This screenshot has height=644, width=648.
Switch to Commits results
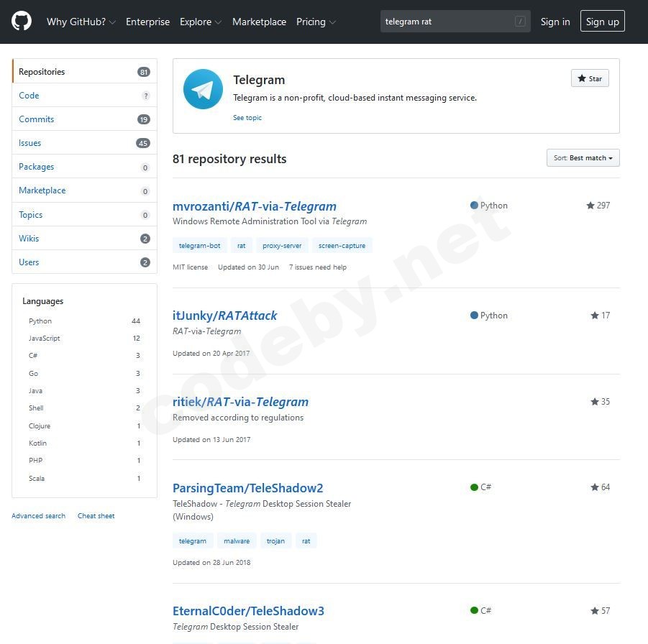[x=85, y=119]
